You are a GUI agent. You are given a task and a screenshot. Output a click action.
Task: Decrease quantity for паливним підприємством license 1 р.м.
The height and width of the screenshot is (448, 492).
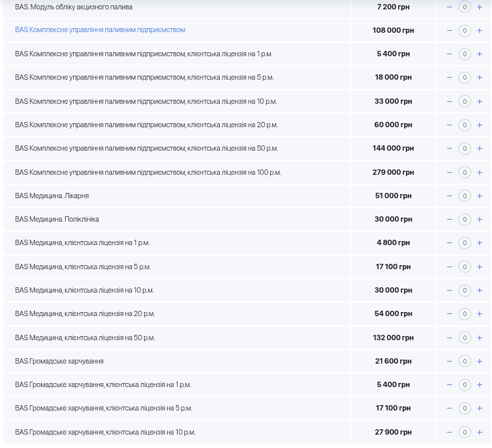point(449,54)
